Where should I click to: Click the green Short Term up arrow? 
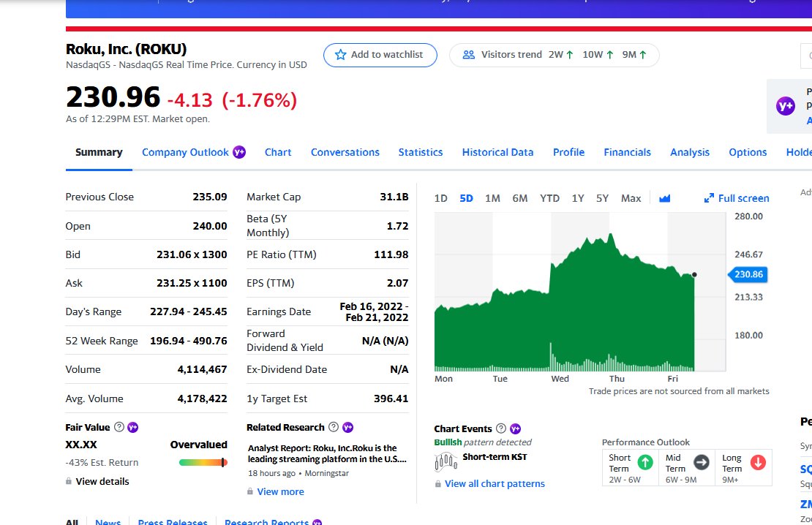[645, 462]
